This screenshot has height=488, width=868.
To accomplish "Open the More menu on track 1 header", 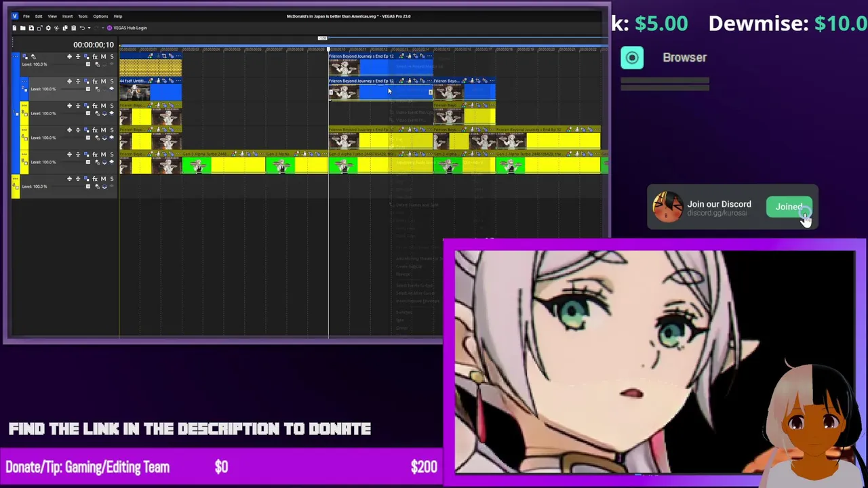I will click(16, 56).
